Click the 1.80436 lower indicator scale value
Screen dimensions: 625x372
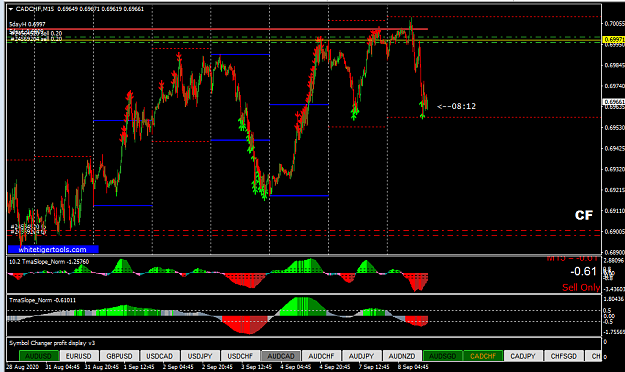point(614,299)
